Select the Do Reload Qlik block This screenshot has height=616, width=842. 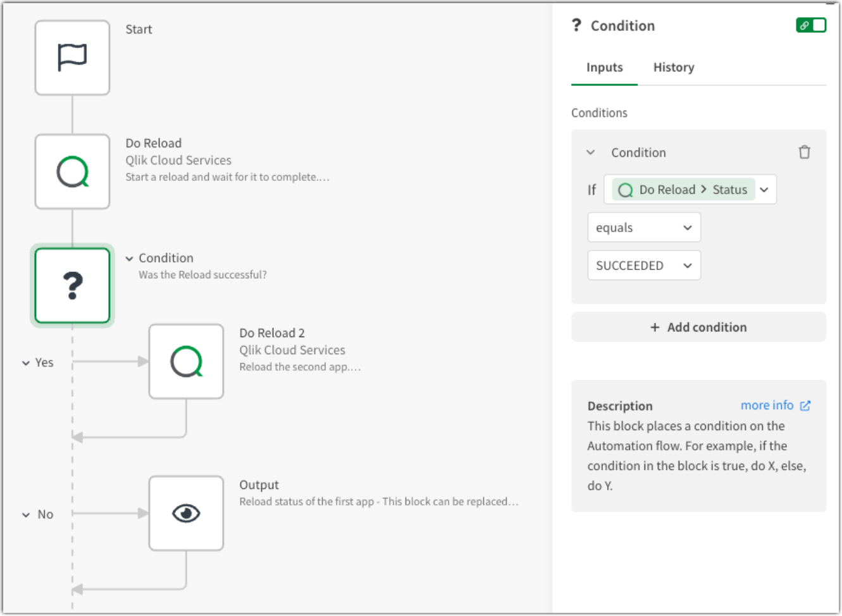pos(72,171)
